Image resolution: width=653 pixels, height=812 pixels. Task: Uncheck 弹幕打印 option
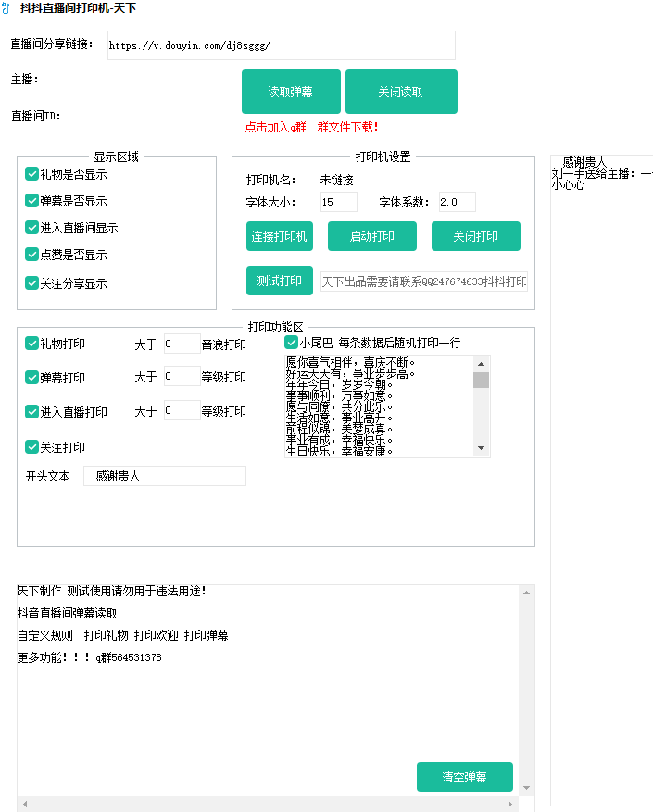(x=31, y=378)
